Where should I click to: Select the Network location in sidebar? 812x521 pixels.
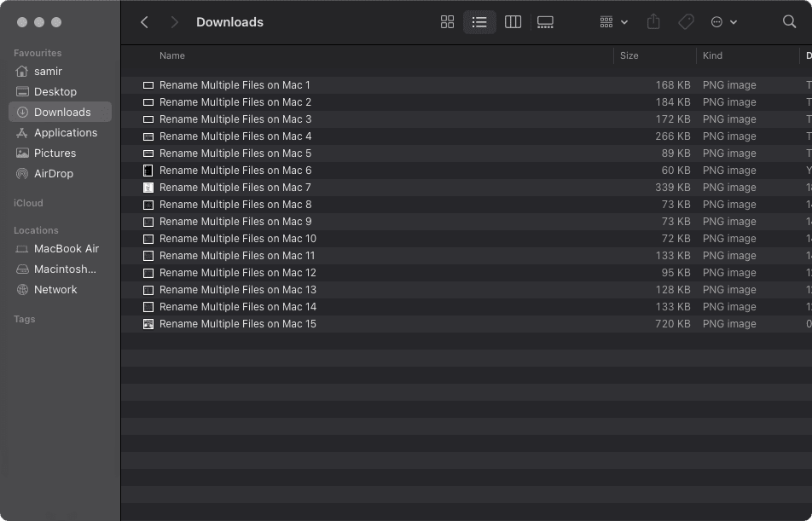click(55, 289)
